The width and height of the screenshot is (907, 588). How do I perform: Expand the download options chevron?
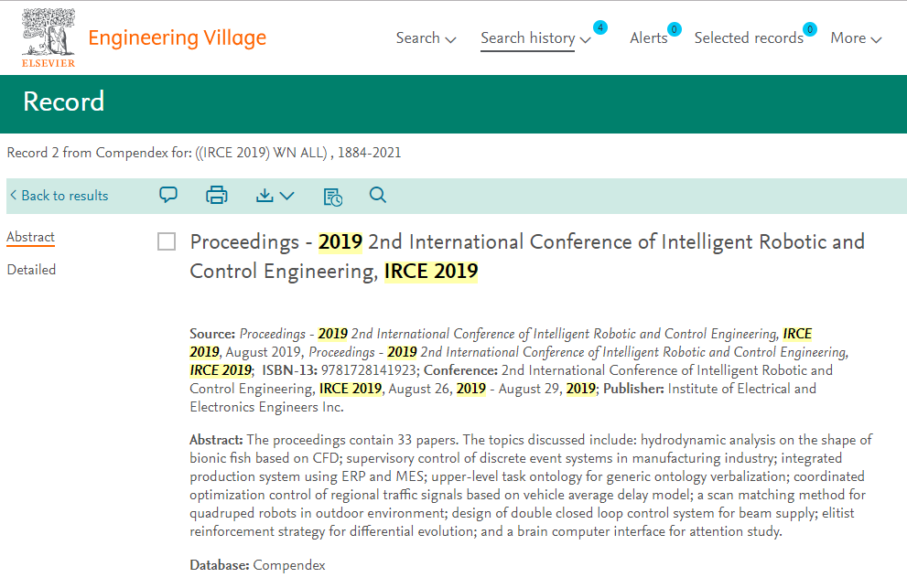point(286,196)
